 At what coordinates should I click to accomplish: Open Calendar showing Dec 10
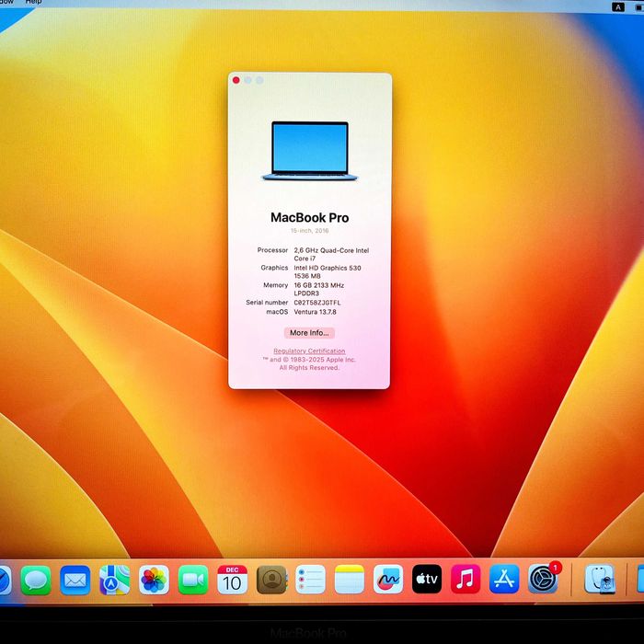(x=232, y=580)
